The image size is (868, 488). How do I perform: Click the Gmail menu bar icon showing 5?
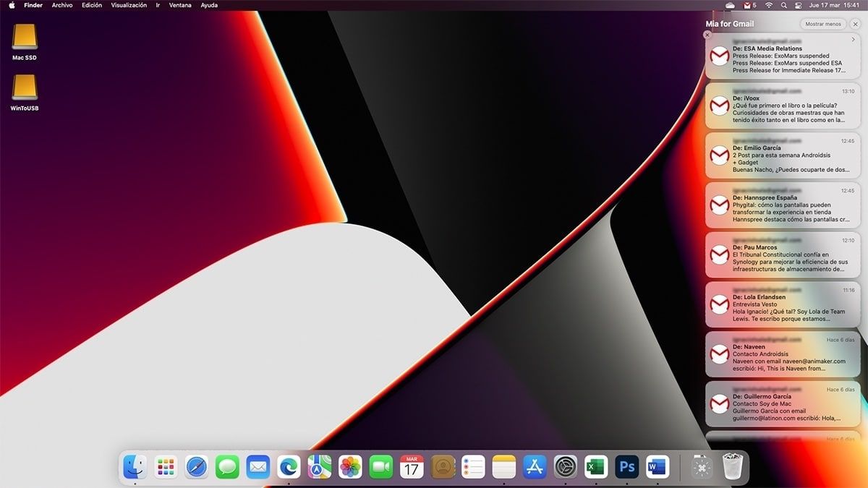click(747, 5)
